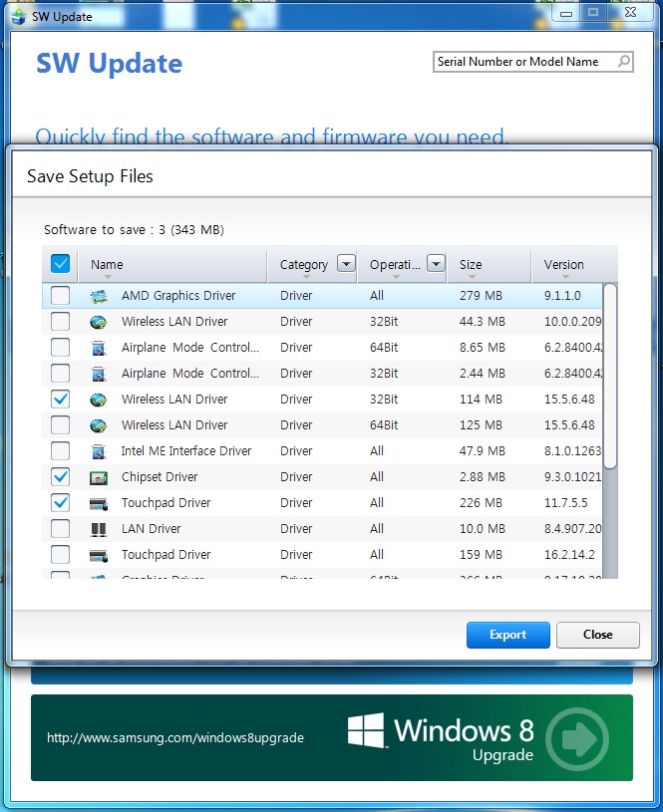
Task: Click the globe icon for the 114 MB Wireless LAN Driver
Action: click(99, 400)
